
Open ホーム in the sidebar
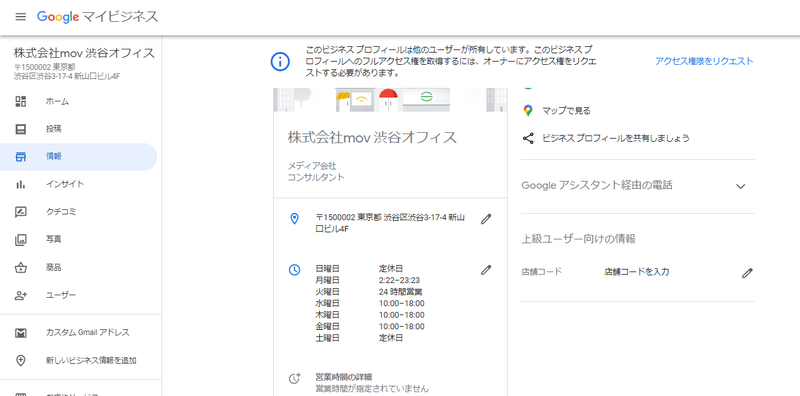pos(78,101)
